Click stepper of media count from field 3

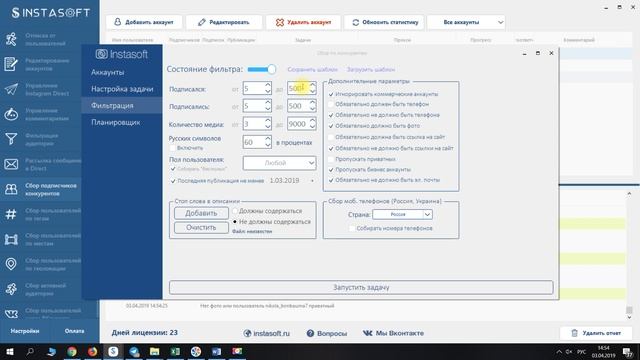(267, 124)
